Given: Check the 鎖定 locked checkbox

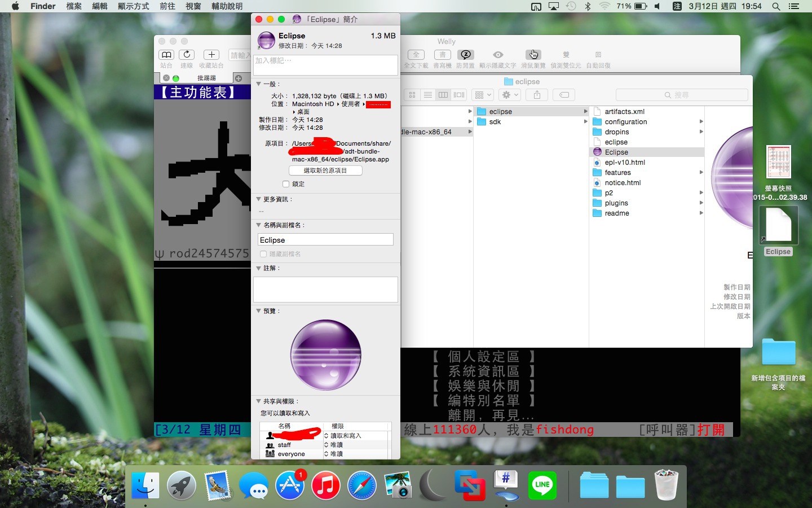Looking at the screenshot, I should pyautogui.click(x=286, y=184).
